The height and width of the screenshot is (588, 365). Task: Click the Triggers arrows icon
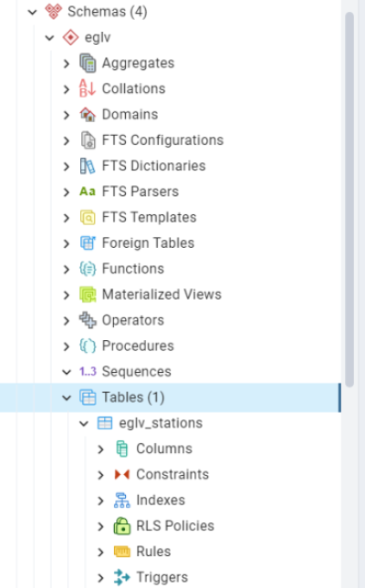[x=122, y=577]
